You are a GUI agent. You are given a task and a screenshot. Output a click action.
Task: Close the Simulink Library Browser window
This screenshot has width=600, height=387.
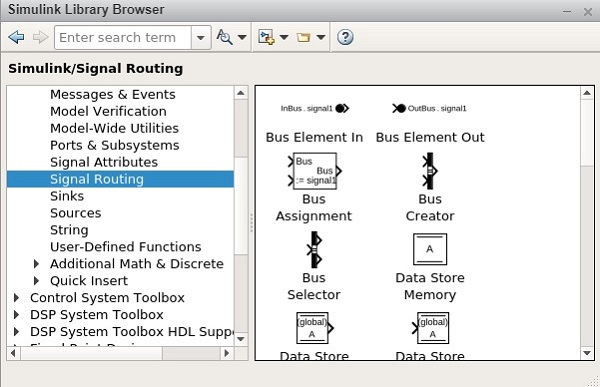588,12
